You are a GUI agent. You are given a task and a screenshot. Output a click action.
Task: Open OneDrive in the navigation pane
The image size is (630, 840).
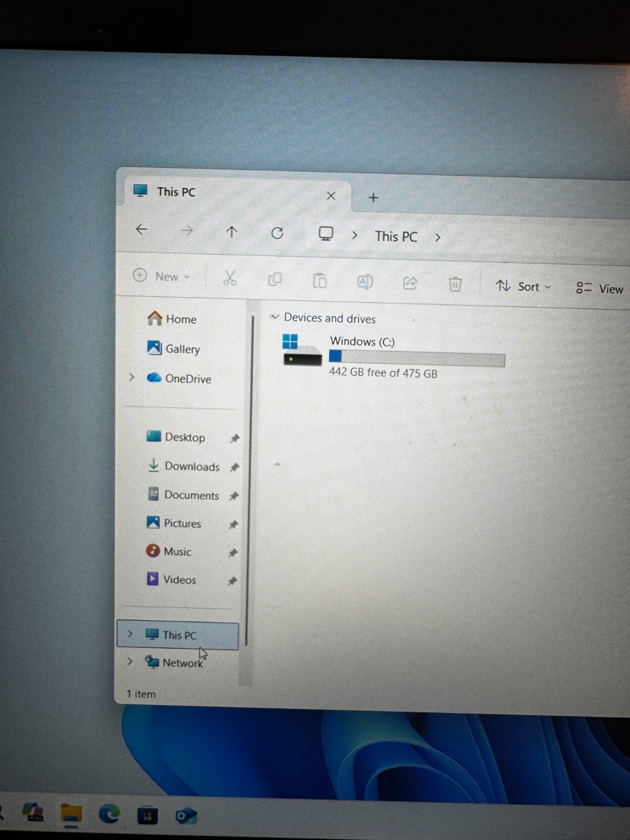[179, 379]
